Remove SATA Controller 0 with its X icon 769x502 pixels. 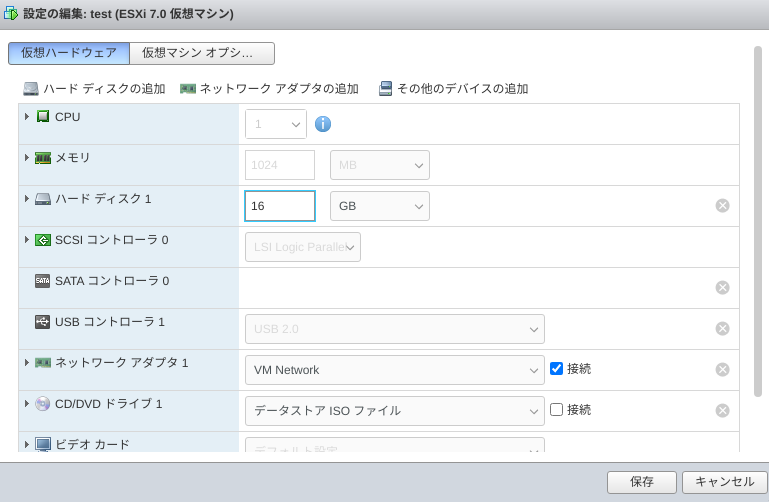pyautogui.click(x=722, y=287)
